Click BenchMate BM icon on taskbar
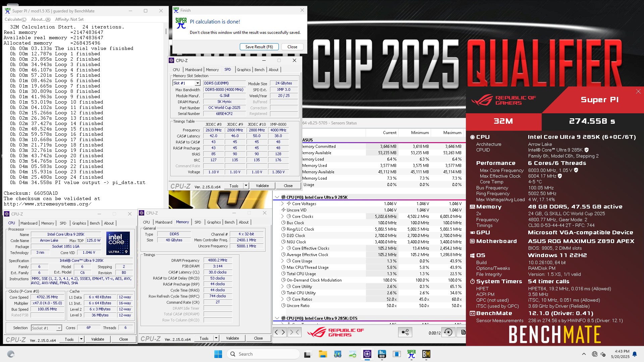This screenshot has width=644, height=362. tap(426, 354)
